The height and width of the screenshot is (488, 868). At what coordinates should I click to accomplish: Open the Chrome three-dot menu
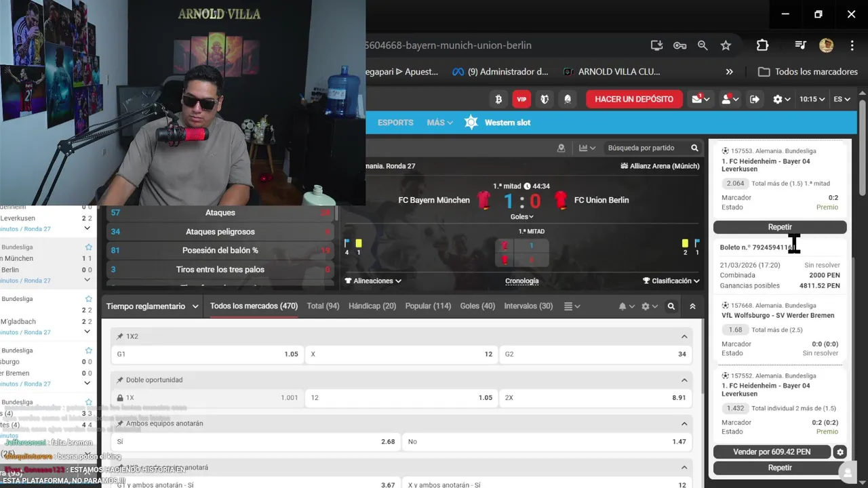[852, 45]
